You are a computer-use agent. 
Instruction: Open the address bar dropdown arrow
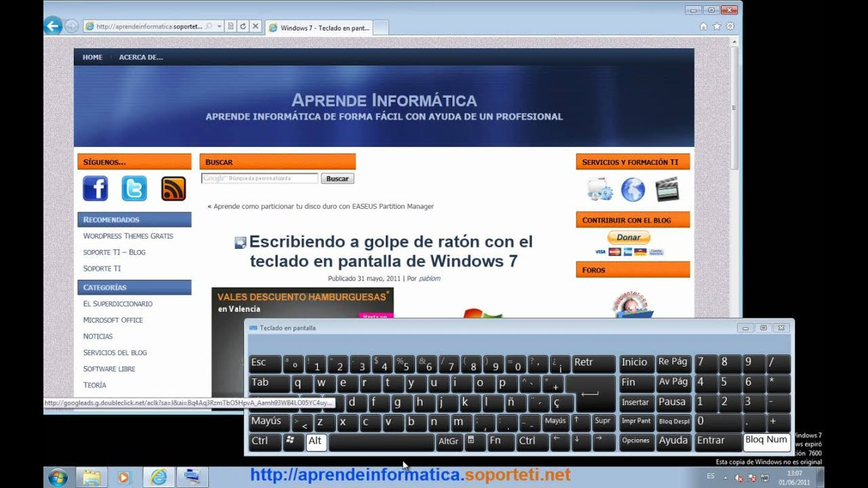[220, 26]
